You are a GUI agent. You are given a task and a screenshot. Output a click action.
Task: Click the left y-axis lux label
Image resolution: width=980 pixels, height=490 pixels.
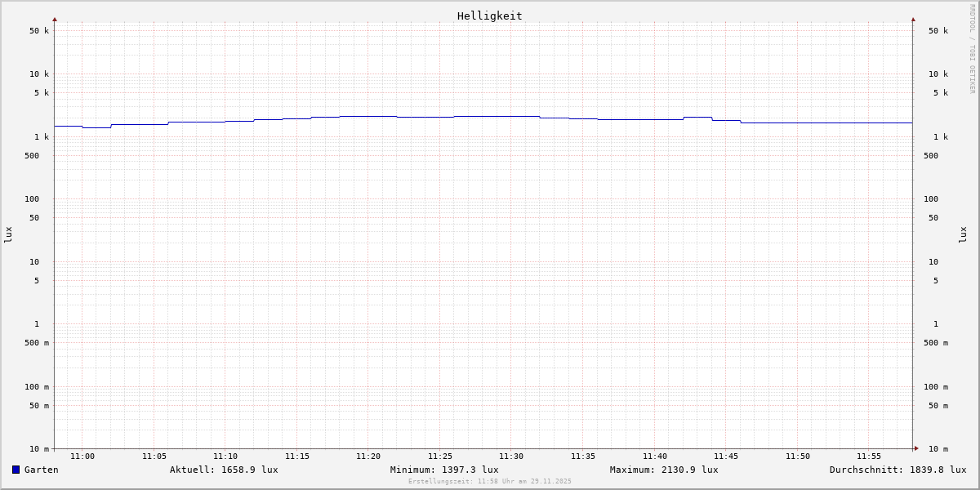(8, 234)
